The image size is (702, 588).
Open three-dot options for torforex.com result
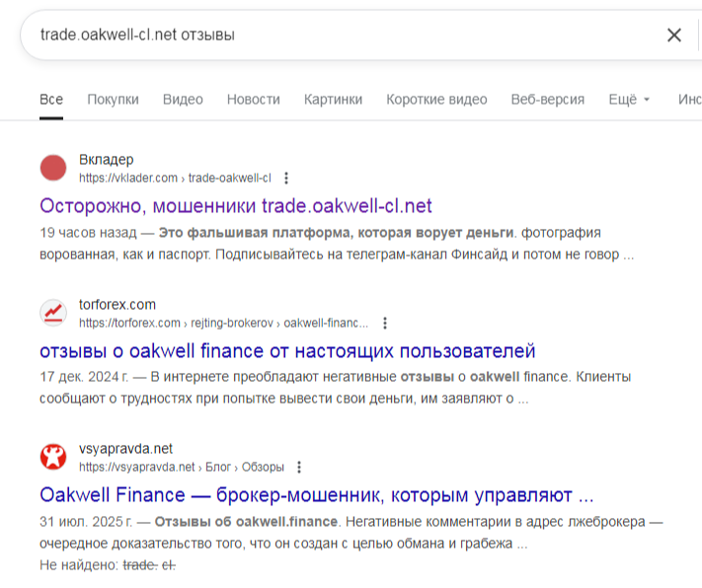point(385,323)
